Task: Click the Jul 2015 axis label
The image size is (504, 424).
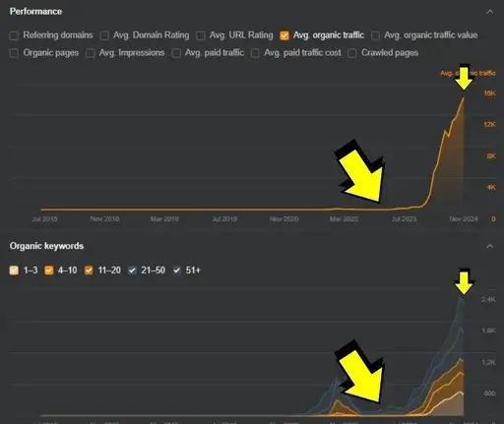Action: click(45, 219)
